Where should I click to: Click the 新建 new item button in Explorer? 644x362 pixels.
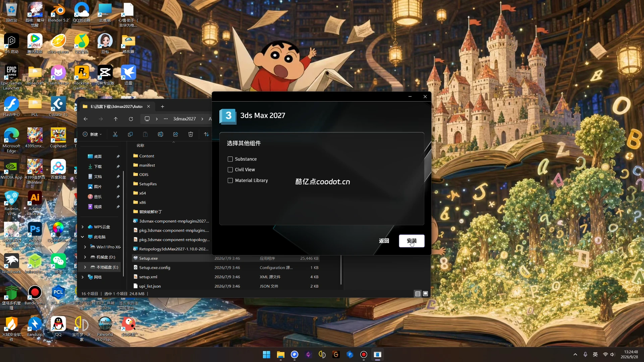point(92,134)
